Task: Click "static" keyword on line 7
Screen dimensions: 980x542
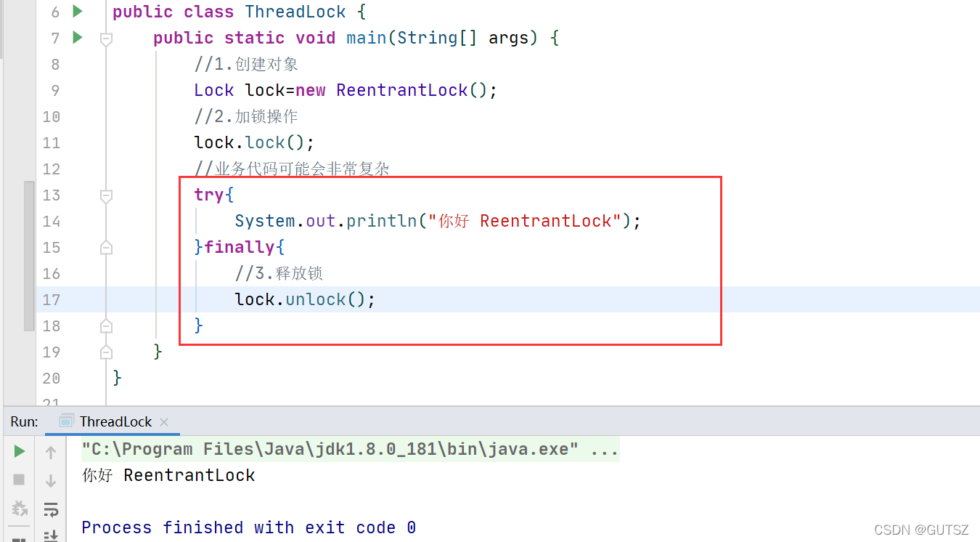Action: pyautogui.click(x=254, y=38)
